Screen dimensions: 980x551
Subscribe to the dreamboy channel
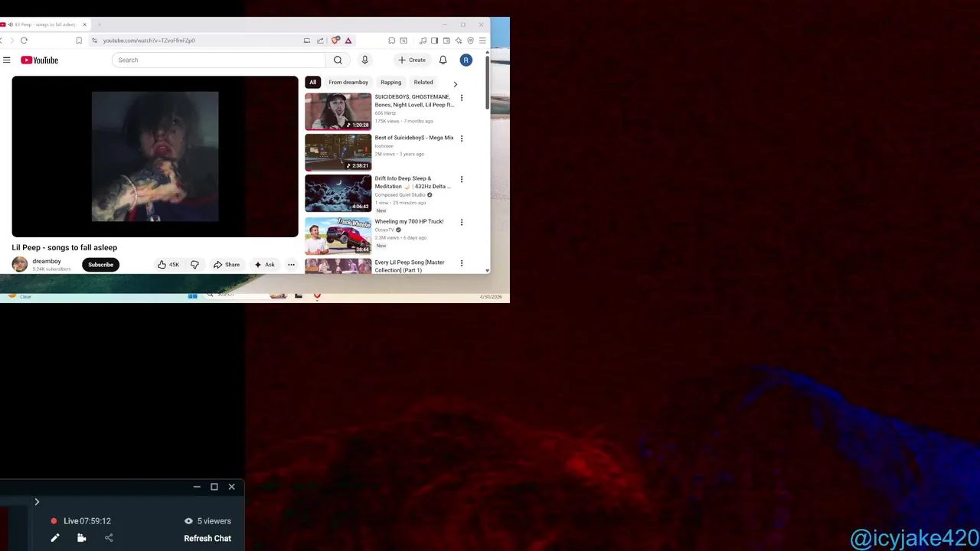(x=100, y=265)
